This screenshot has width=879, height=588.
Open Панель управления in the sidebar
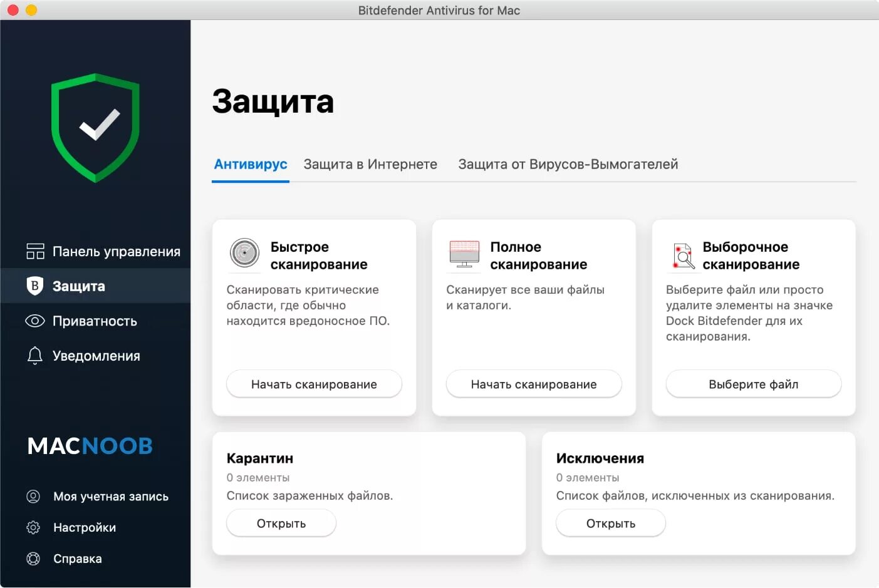(x=95, y=252)
